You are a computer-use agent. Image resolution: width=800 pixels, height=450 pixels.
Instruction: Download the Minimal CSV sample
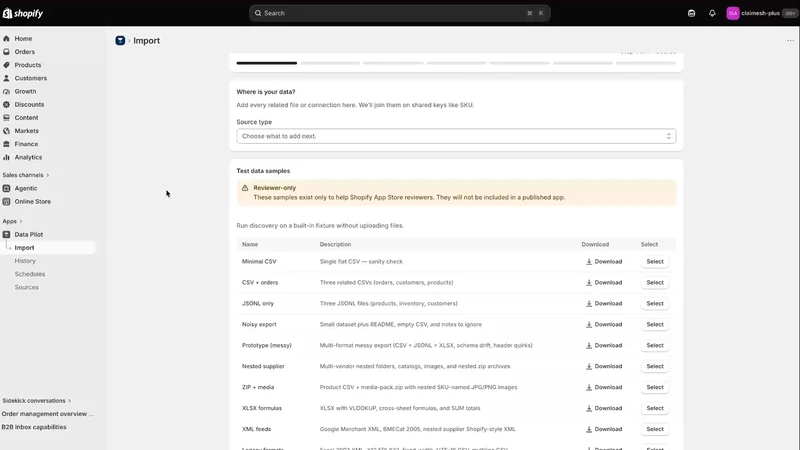[x=604, y=261]
